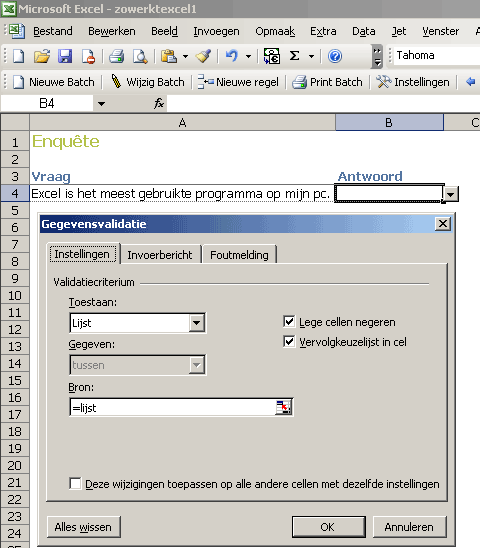Open the Opmaak menu
This screenshot has height=548, width=480.
tap(275, 31)
